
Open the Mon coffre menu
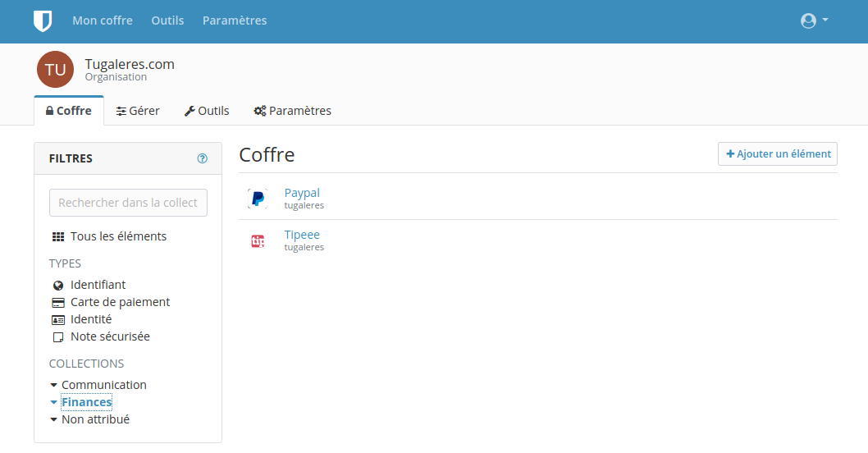[x=103, y=21]
